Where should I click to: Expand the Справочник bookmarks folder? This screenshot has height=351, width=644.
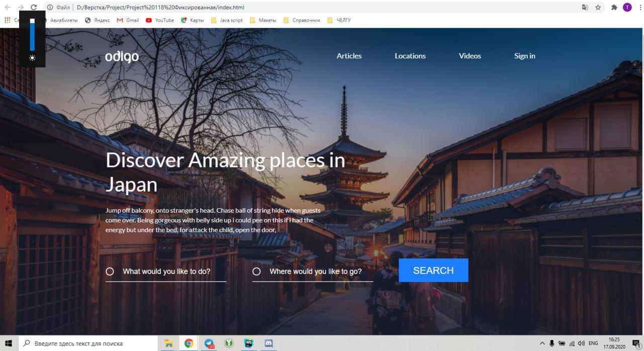(302, 20)
